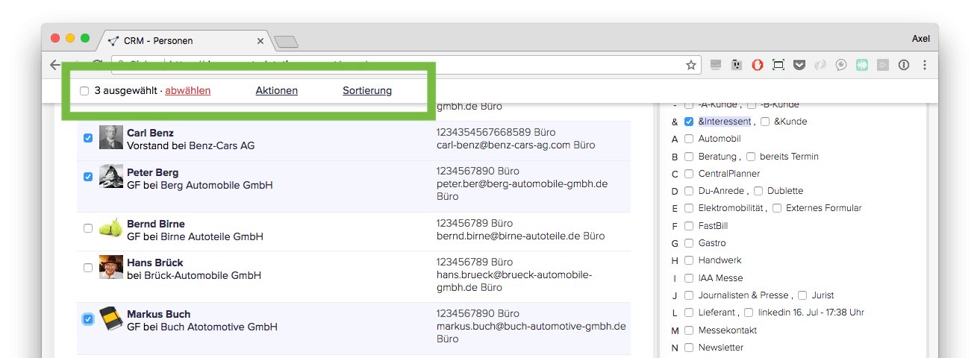Click Hans Brück's profile photo
The height and width of the screenshot is (358, 980).
110,266
